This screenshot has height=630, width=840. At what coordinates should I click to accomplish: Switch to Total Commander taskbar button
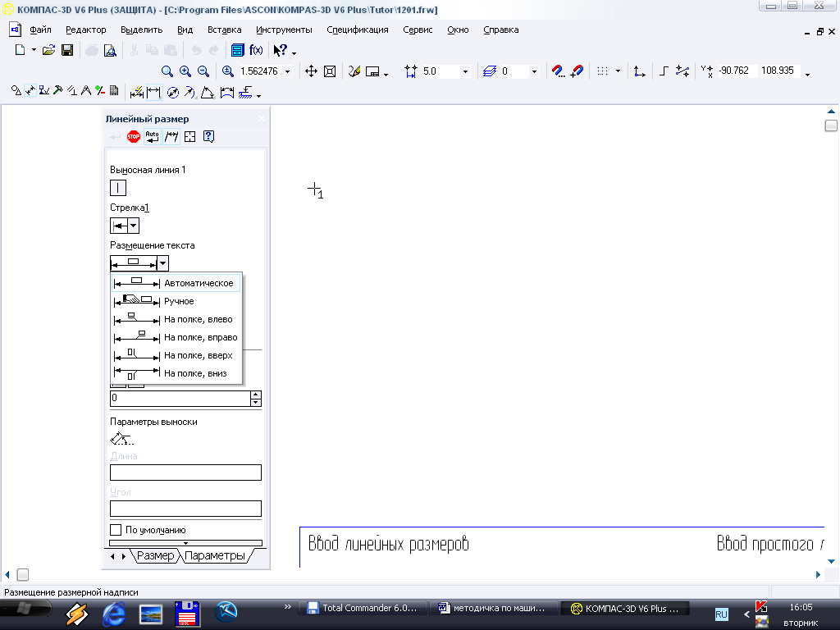[362, 608]
